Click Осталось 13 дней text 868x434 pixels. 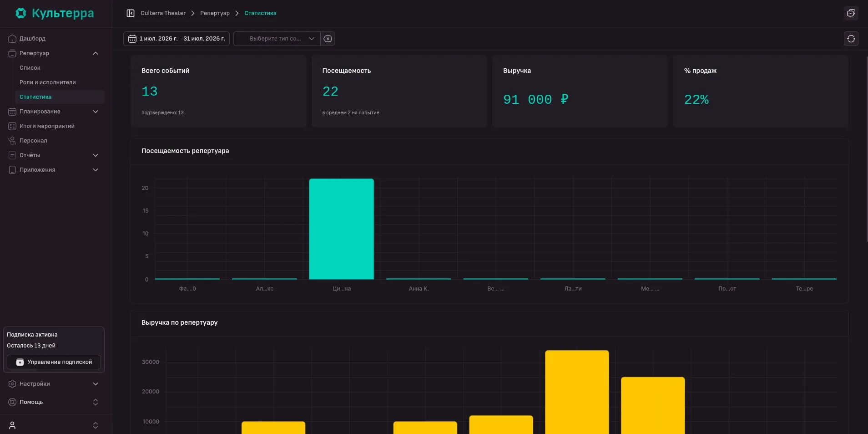(31, 346)
